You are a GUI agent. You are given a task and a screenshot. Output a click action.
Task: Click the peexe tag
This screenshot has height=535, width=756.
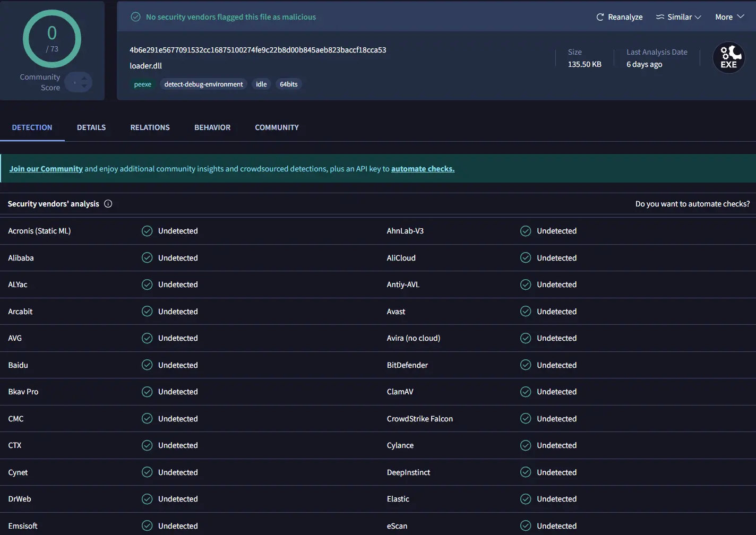(143, 84)
